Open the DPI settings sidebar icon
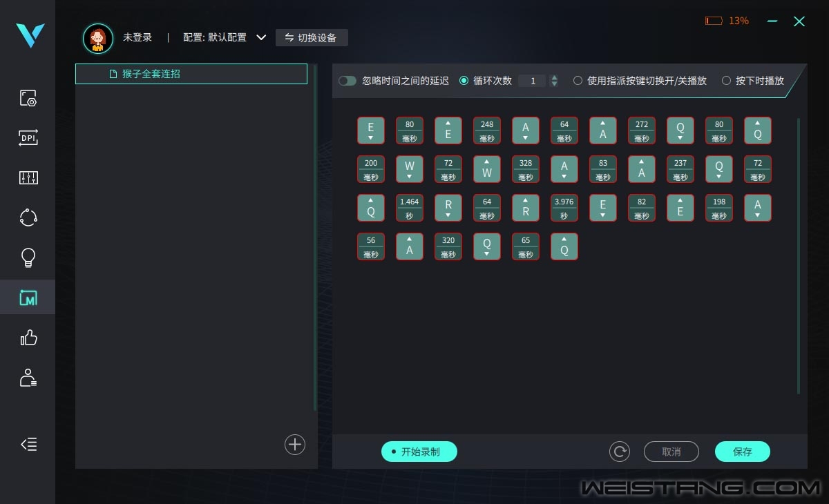This screenshot has width=829, height=504. (x=28, y=138)
